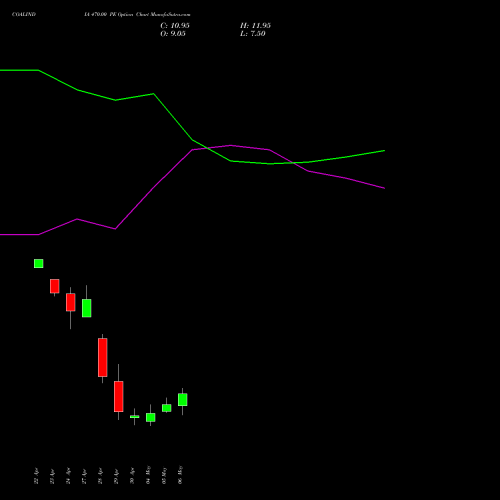Screen dimensions: 500x500
Task: Click the red candle for 24 Apr
Action: (x=71, y=302)
